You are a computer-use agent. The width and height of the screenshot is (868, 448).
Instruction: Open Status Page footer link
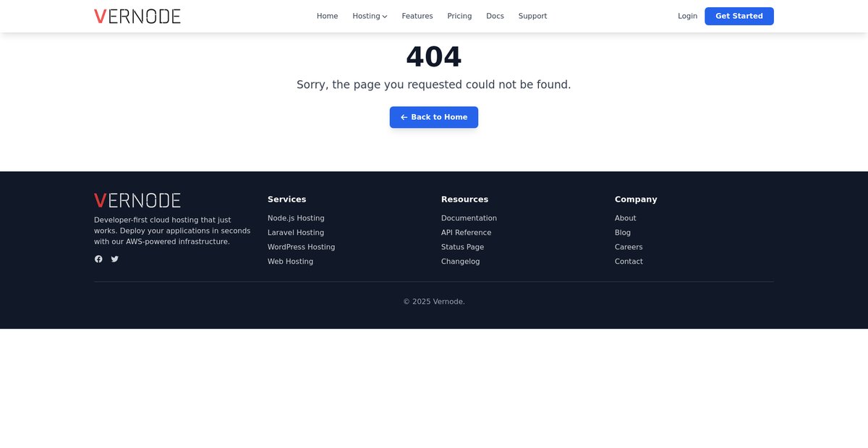click(x=462, y=247)
